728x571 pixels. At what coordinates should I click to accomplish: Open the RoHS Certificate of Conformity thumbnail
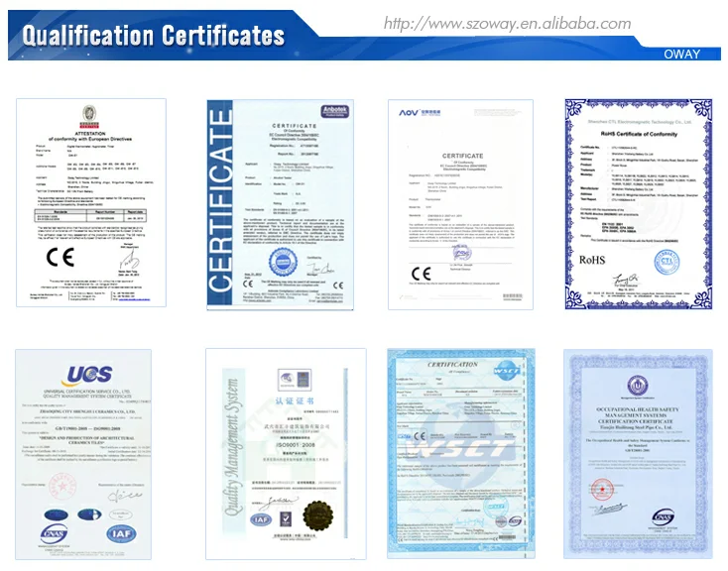(x=639, y=204)
